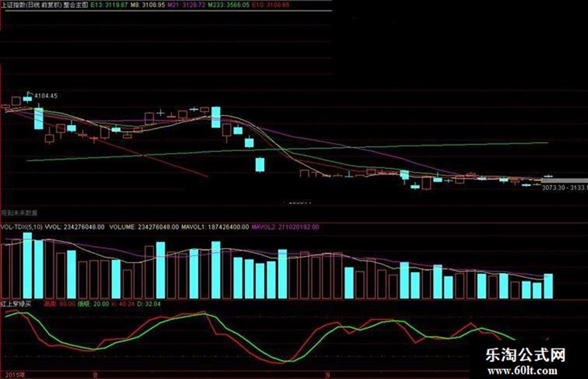Image resolution: width=588 pixels, height=379 pixels.
Task: Select the VOLUME: 234276048.00 readout
Action: 144,227
